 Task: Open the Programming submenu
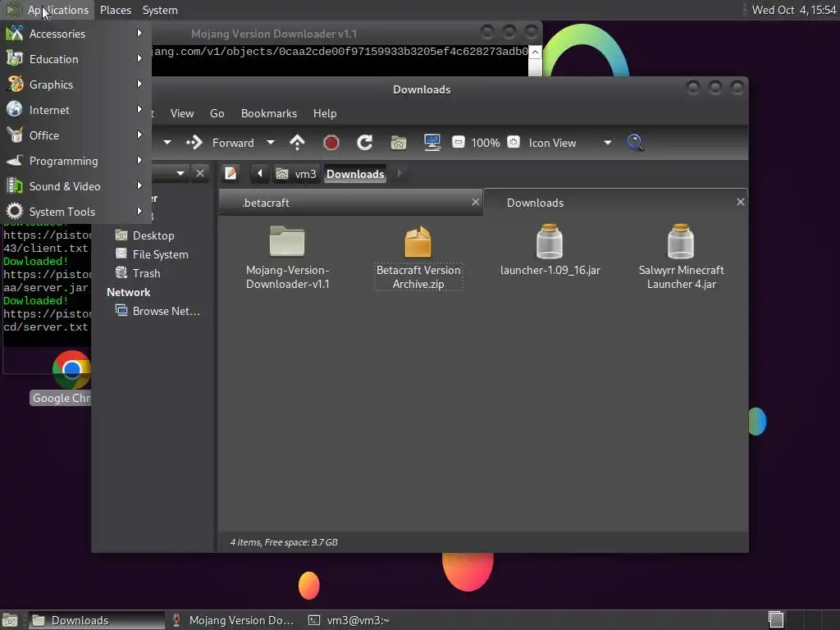[75, 161]
